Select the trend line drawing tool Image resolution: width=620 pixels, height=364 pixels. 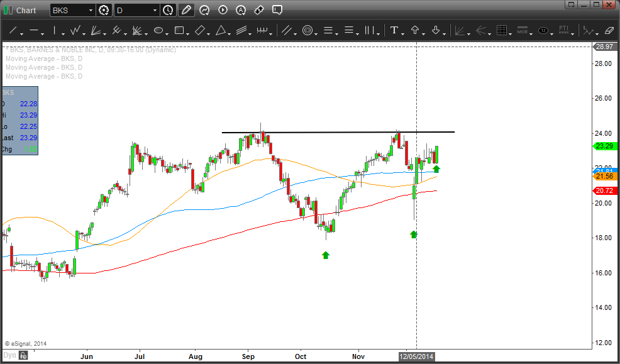13,30
